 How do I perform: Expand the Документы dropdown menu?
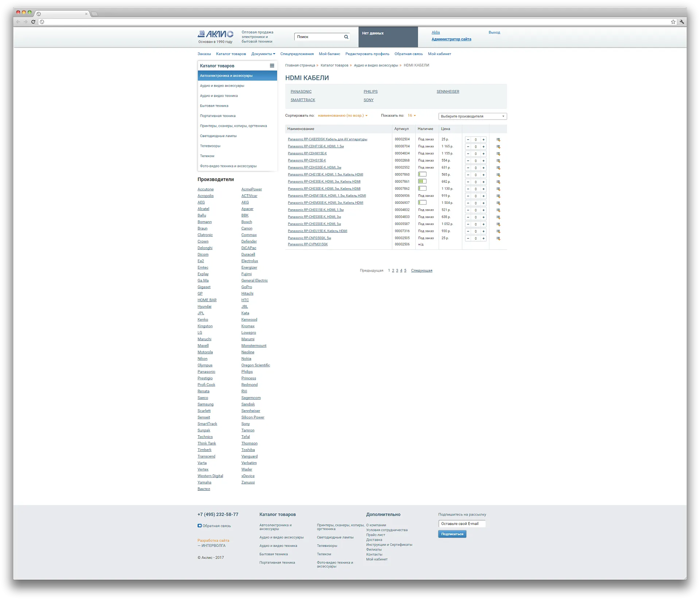coord(263,54)
